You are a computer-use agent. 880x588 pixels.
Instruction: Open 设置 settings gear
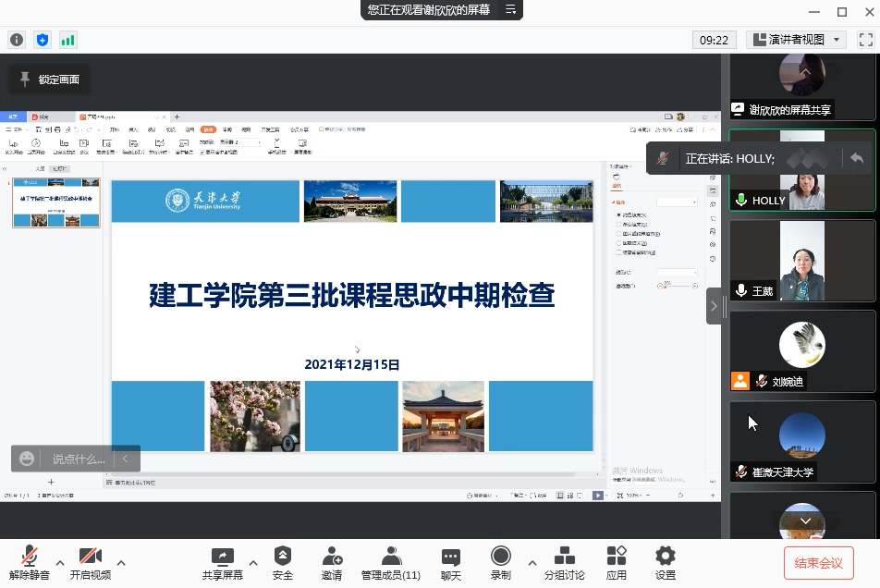(x=665, y=562)
